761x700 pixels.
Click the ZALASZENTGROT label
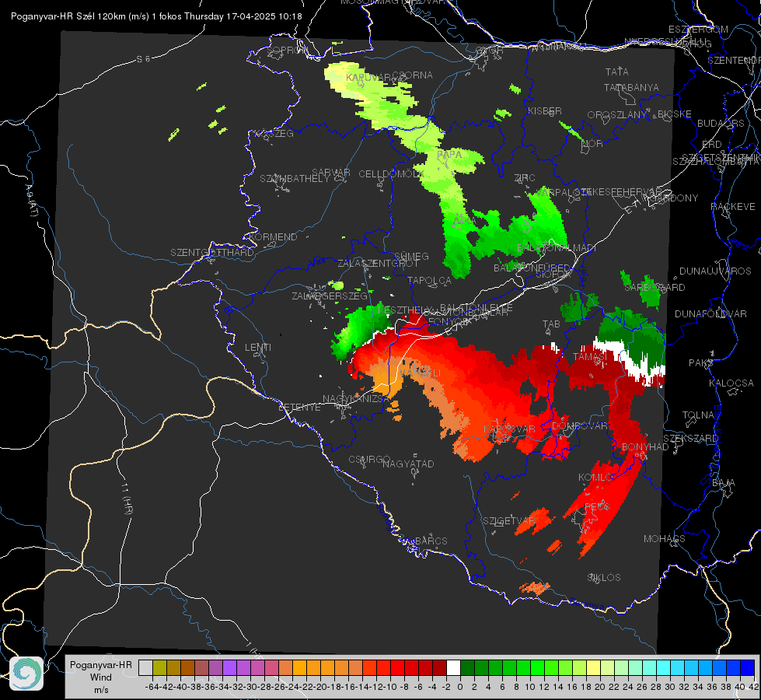(378, 264)
